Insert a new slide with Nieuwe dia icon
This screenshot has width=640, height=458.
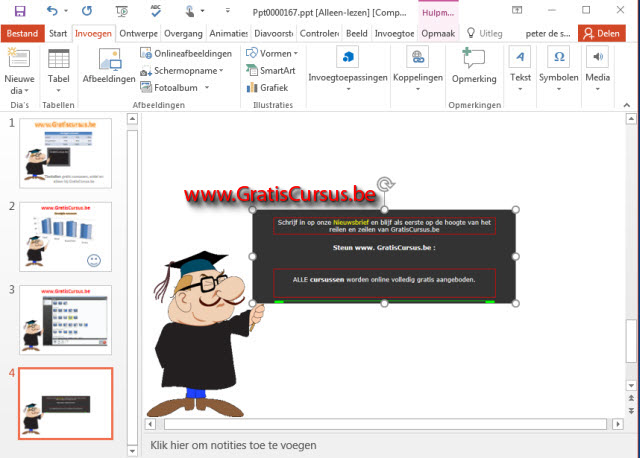click(x=19, y=58)
